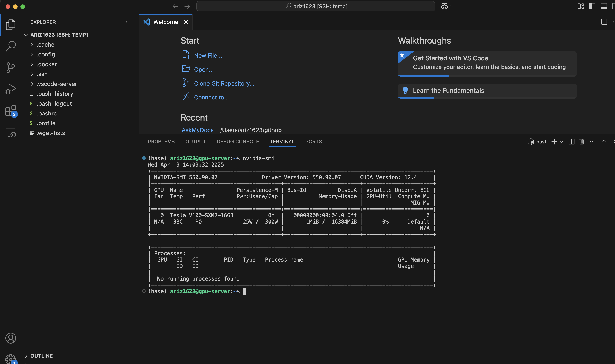Select the Welcome editor tab
The width and height of the screenshot is (615, 364).
166,22
